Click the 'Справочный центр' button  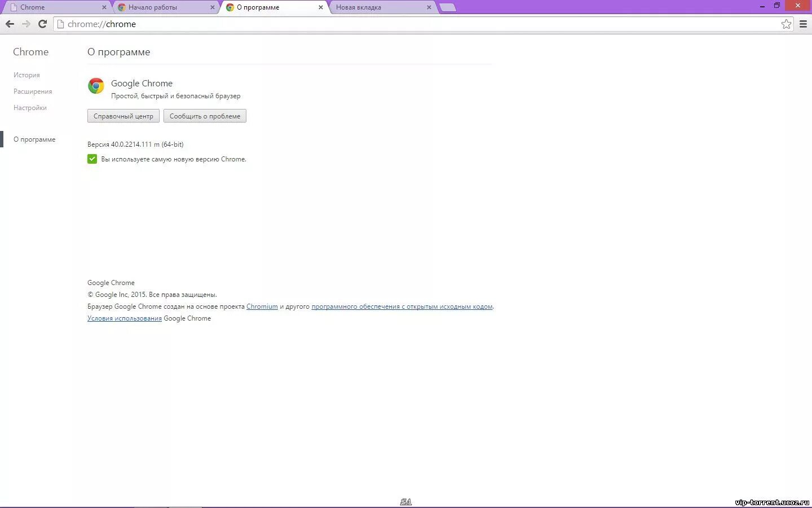(x=123, y=116)
